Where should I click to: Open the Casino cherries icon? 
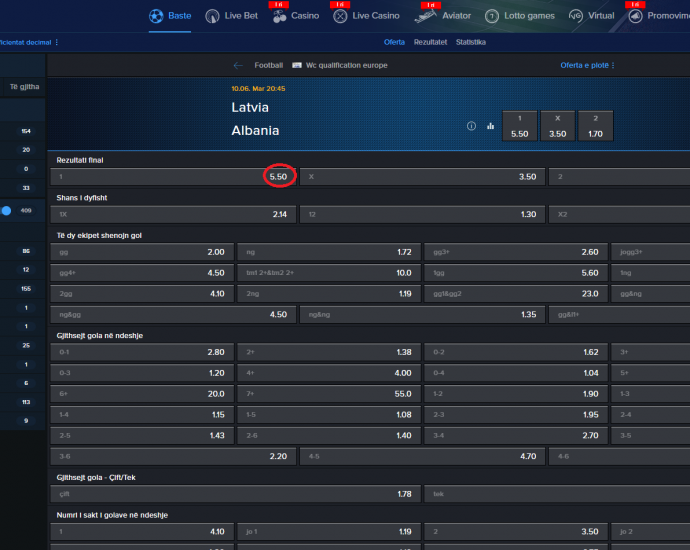(279, 16)
